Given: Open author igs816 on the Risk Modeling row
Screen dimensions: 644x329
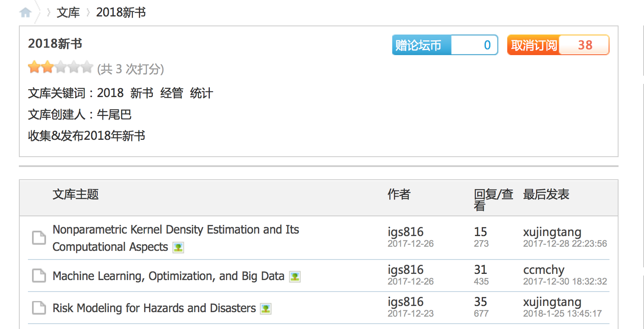Looking at the screenshot, I should tap(405, 302).
